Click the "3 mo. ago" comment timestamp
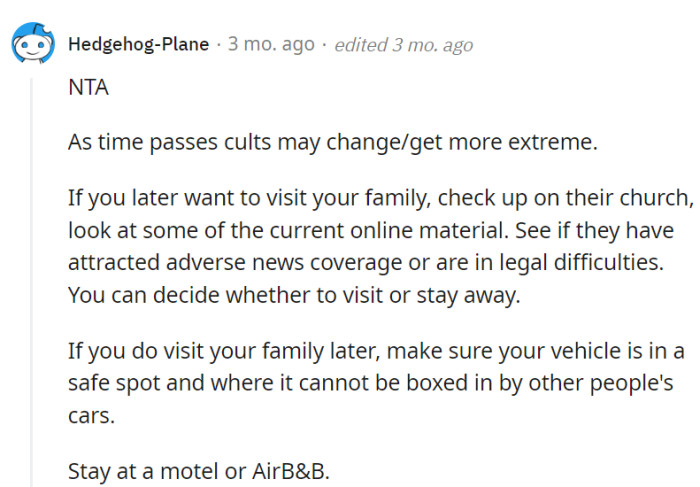Viewport: 700px width, 487px height. 271,45
